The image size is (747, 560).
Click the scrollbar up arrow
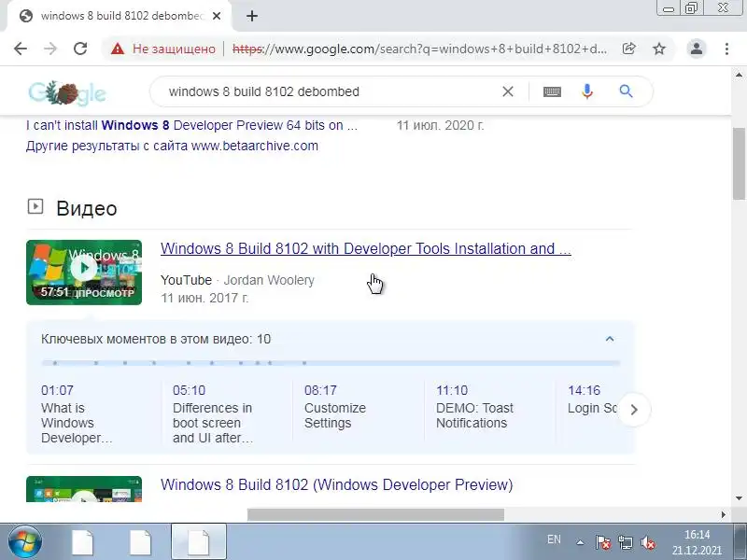[x=739, y=75]
